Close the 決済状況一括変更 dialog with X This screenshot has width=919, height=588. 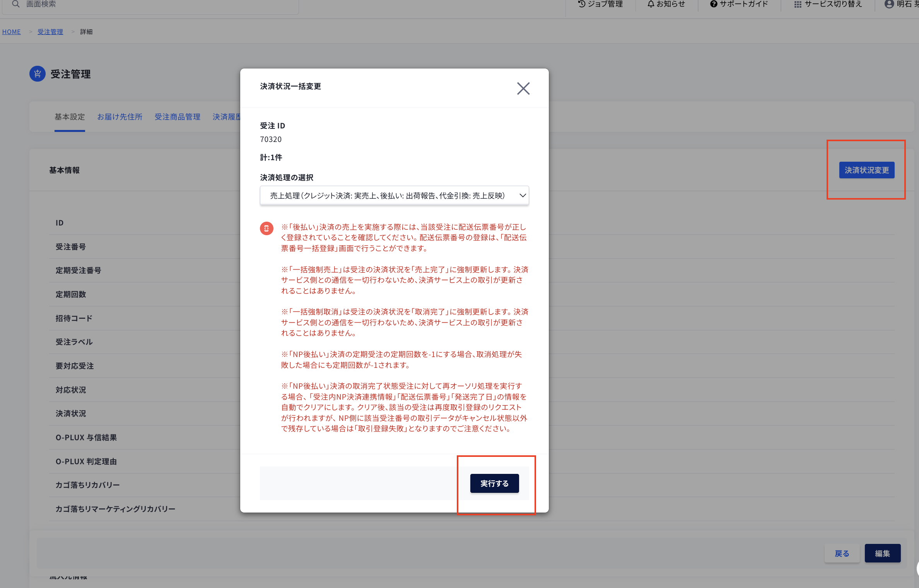pos(523,89)
